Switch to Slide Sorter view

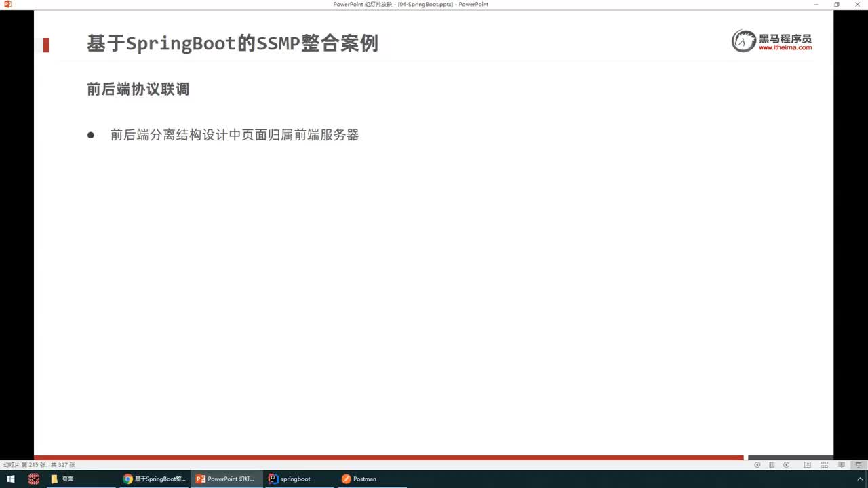[825, 465]
